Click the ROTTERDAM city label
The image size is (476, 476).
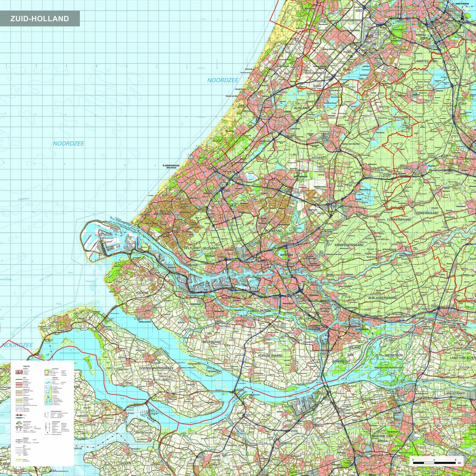287,255
